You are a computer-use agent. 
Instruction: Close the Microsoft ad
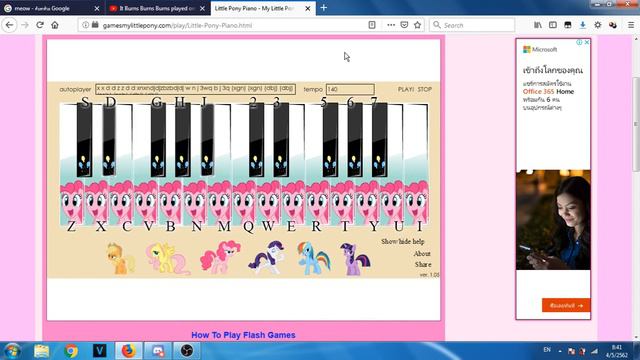(587, 42)
